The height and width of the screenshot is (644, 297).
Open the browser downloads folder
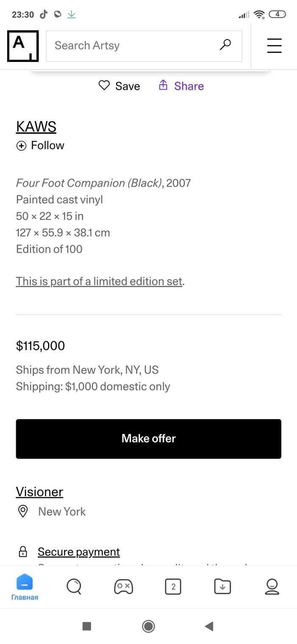point(222,587)
